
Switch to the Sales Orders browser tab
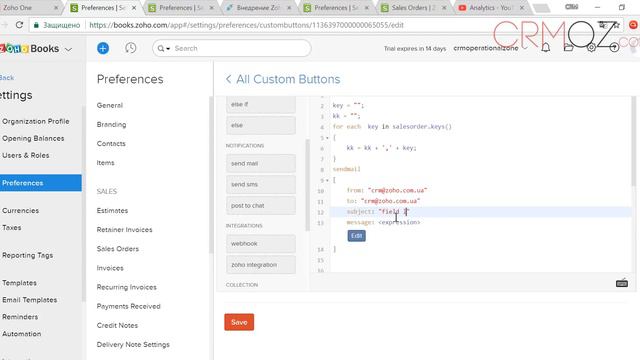coord(409,8)
